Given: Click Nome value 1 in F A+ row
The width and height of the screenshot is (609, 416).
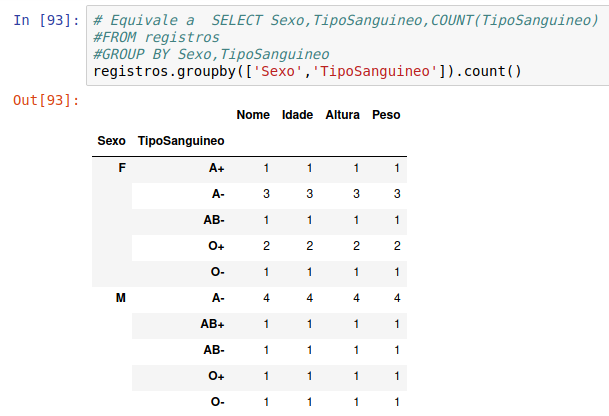Looking at the screenshot, I should click(266, 168).
